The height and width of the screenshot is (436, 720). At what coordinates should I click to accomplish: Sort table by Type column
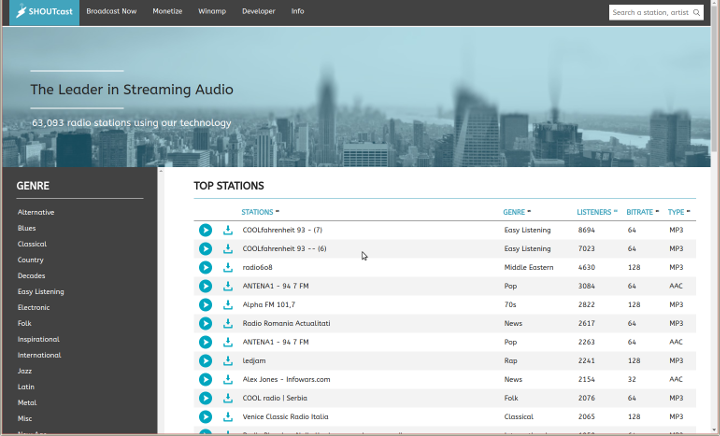point(679,212)
